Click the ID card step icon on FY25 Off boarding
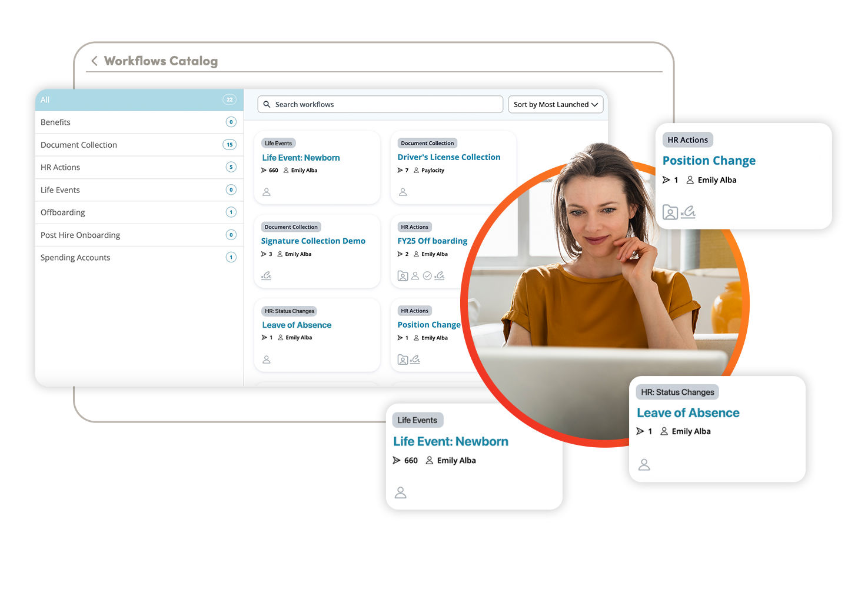The width and height of the screenshot is (868, 599). 403,276
